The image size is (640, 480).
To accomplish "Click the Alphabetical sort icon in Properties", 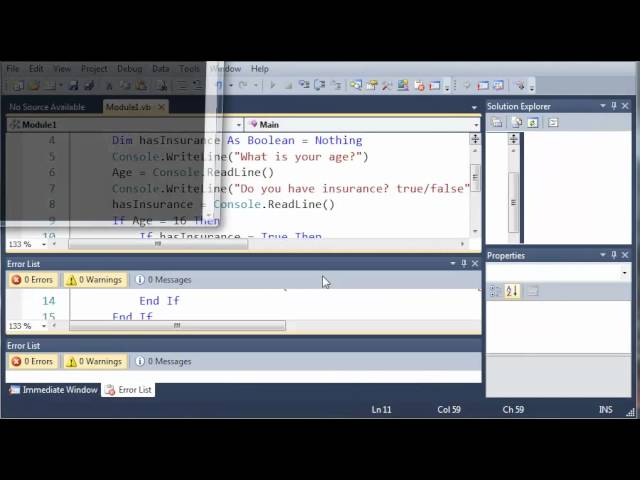I will [x=512, y=291].
